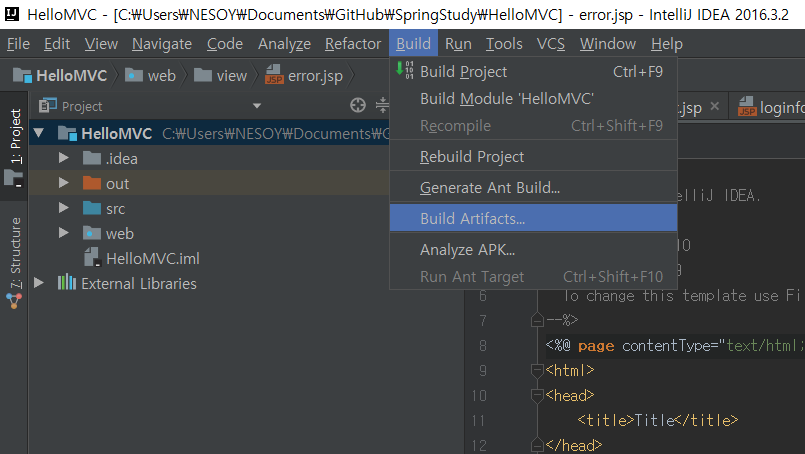Click the IntelliJ IDEA logo in title bar
This screenshot has width=805, height=454.
click(12, 14)
